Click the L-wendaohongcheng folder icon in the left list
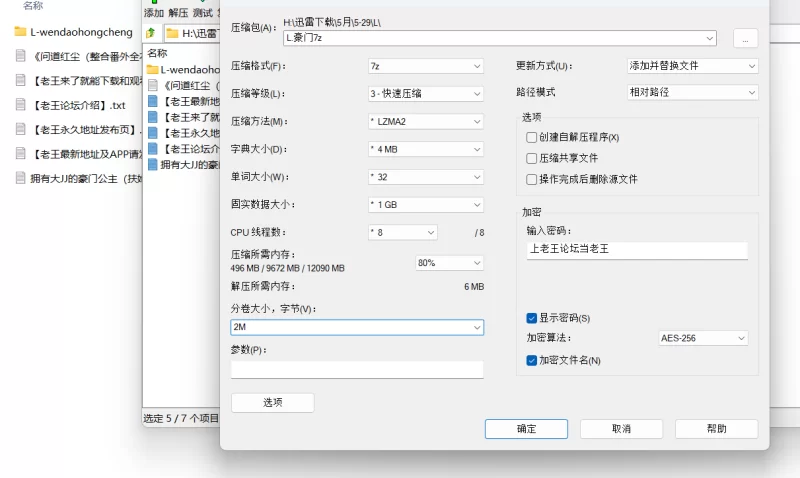The image size is (800, 478). pyautogui.click(x=20, y=32)
